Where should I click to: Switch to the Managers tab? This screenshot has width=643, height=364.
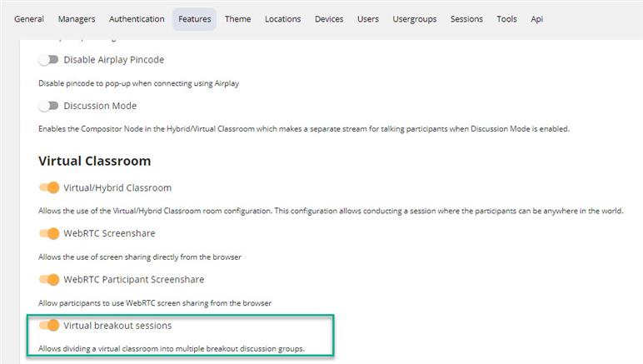point(77,19)
